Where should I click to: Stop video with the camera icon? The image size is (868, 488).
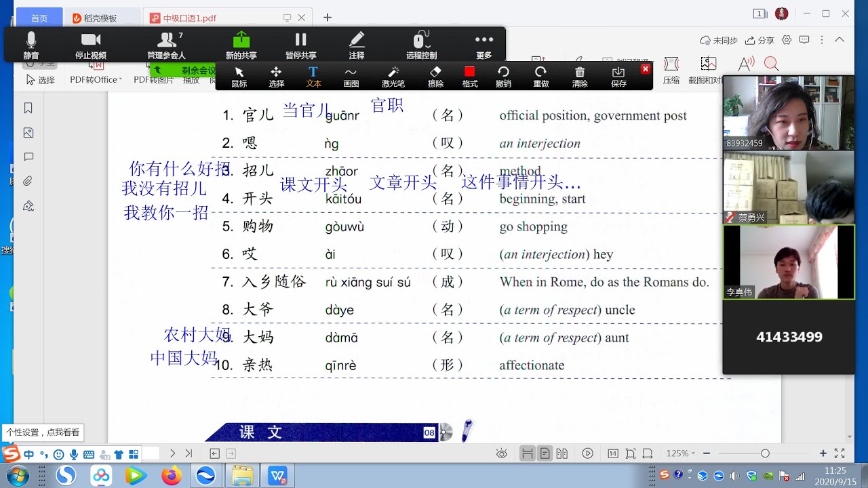click(x=90, y=45)
